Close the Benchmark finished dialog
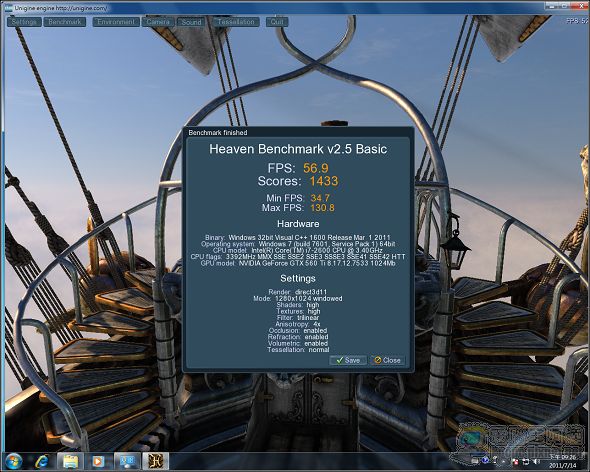This screenshot has width=590, height=472. tap(388, 360)
